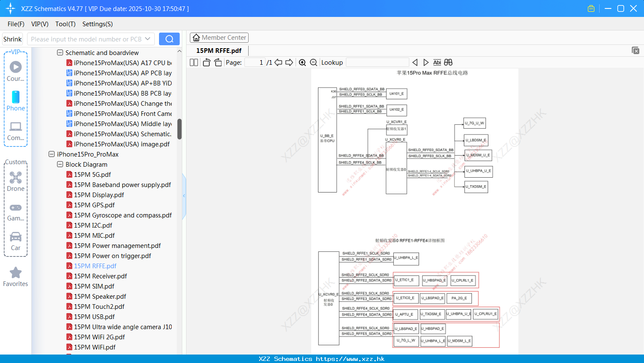Open the model number dropdown arrow
644x363 pixels.
tap(148, 39)
